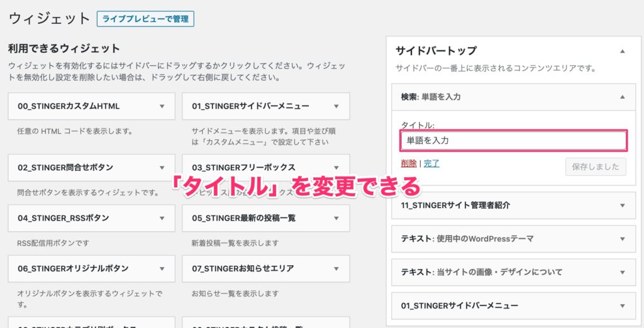Expand the 06_STINGERオリジナルボタン widget arrow

coord(162,268)
